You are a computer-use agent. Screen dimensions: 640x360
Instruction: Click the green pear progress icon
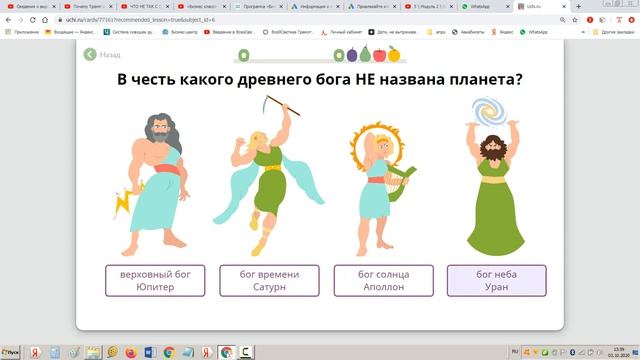pyautogui.click(x=365, y=53)
